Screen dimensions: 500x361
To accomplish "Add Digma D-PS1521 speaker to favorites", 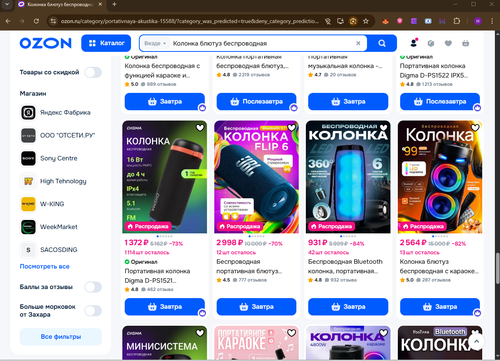I will [200, 128].
